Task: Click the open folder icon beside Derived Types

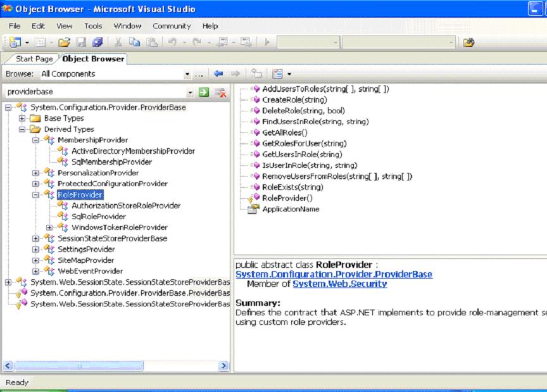Action: [x=35, y=129]
